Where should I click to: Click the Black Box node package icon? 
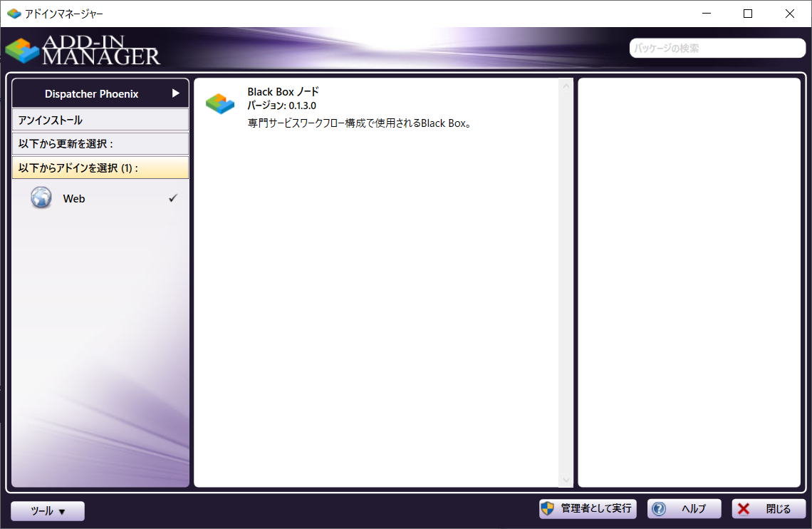tap(220, 103)
